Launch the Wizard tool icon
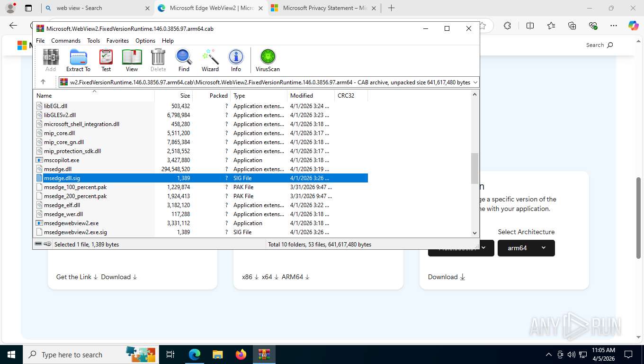 (x=210, y=61)
